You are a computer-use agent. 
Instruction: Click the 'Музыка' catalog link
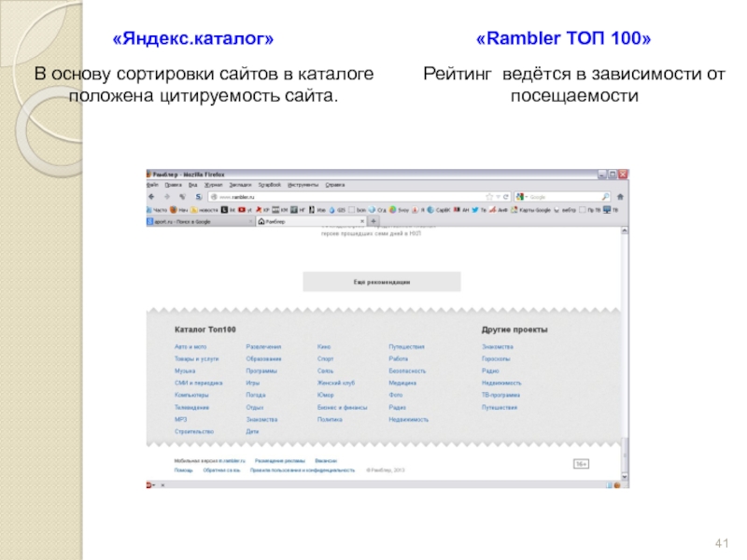point(185,371)
